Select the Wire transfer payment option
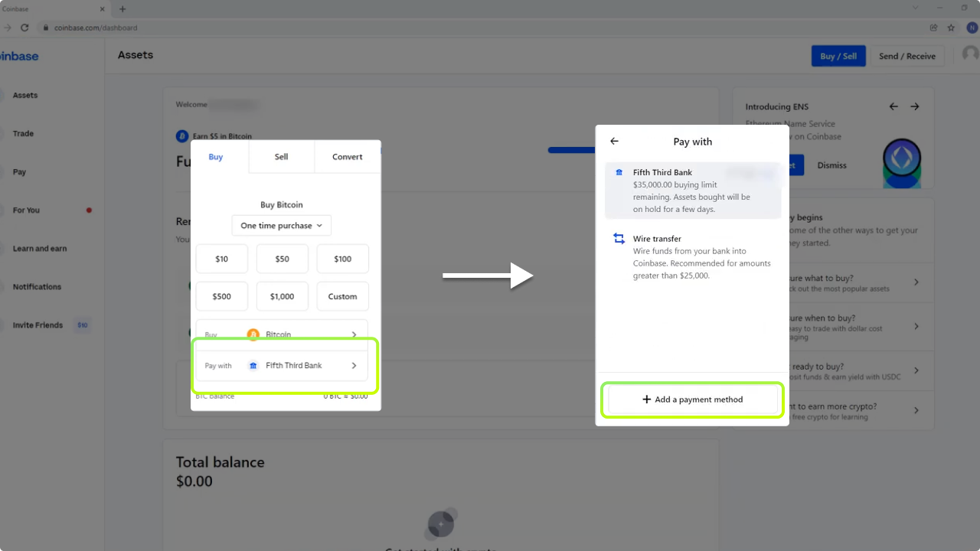 pyautogui.click(x=692, y=256)
